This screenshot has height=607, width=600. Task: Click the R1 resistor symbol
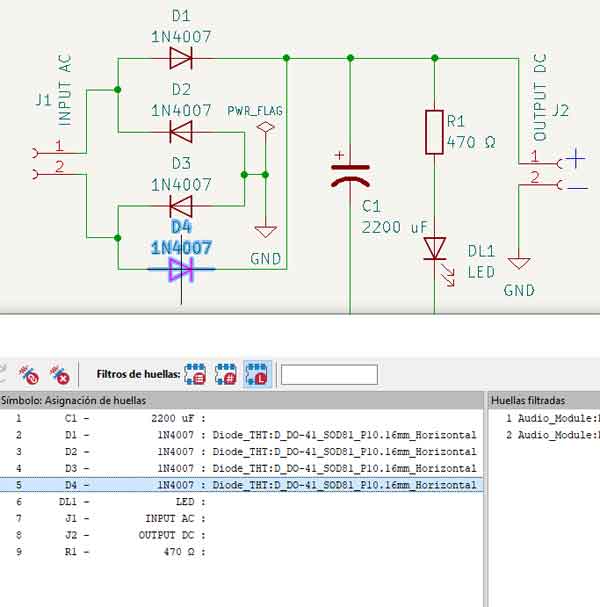pyautogui.click(x=434, y=132)
